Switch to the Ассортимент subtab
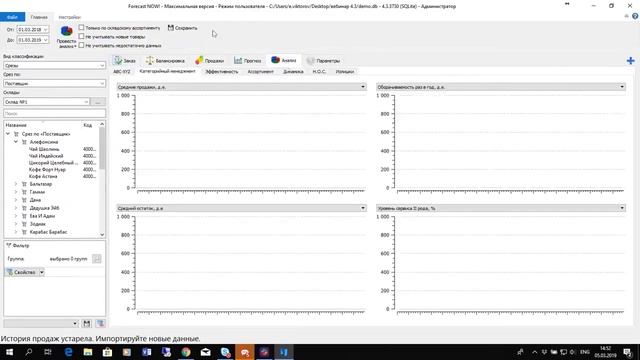 tap(260, 71)
